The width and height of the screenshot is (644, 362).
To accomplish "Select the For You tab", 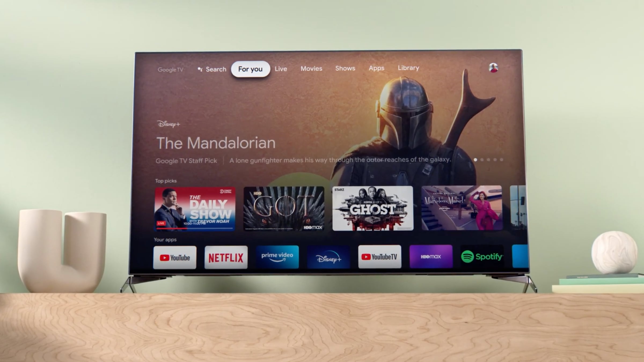I will point(250,68).
